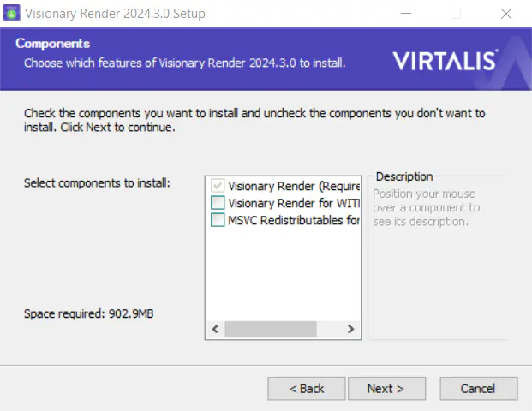
Task: Go back with the < Back button
Action: (307, 388)
